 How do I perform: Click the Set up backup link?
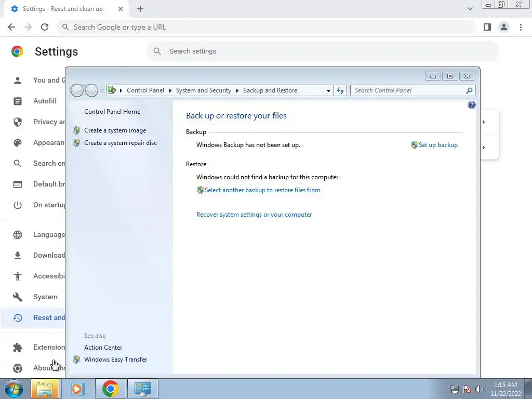coord(438,145)
